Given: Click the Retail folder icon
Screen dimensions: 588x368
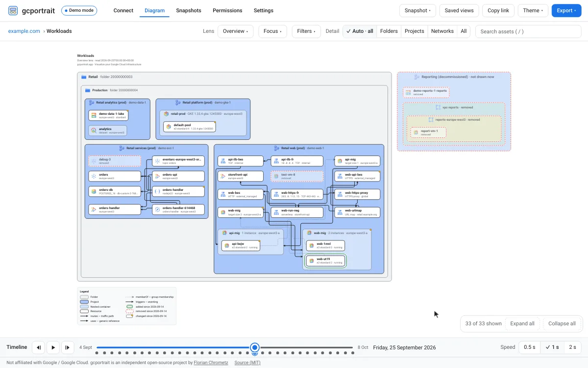Looking at the screenshot, I should [84, 77].
